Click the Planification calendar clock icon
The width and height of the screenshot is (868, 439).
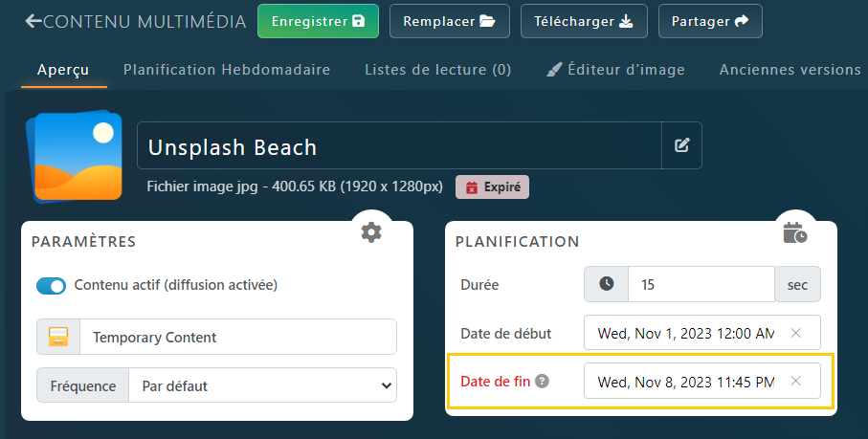pyautogui.click(x=794, y=231)
